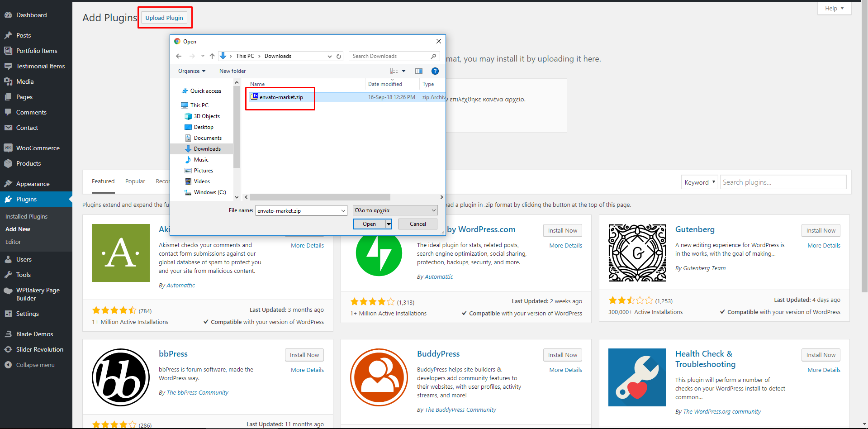
Task: Click the up-folder arrow in file dialog
Action: pyautogui.click(x=212, y=56)
